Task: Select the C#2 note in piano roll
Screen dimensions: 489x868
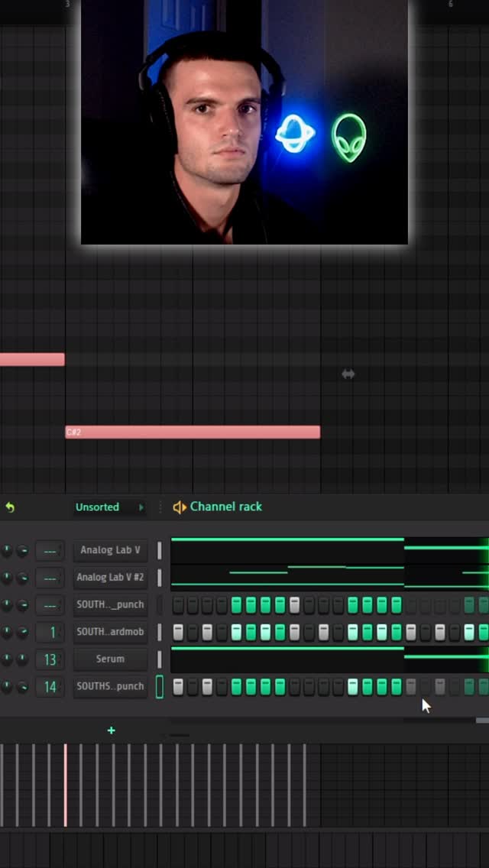Action: 193,432
